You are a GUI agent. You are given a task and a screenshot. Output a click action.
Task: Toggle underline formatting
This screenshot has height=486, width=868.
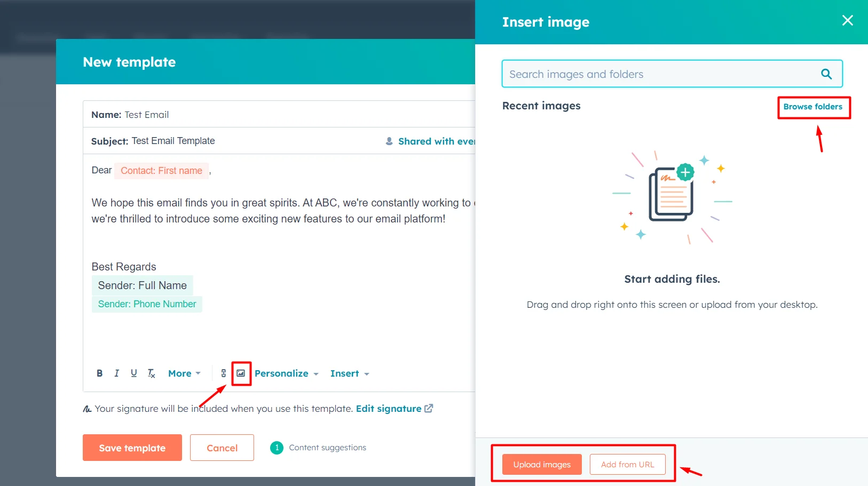[134, 373]
